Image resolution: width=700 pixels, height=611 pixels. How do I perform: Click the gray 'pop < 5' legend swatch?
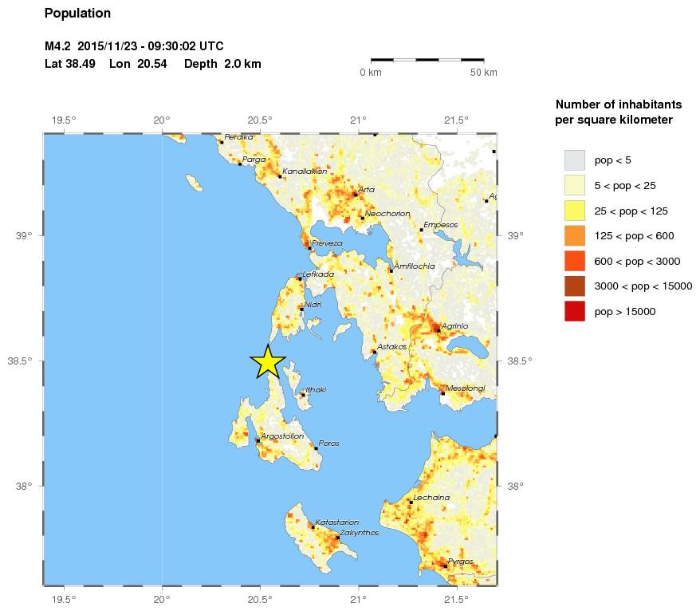coord(574,160)
